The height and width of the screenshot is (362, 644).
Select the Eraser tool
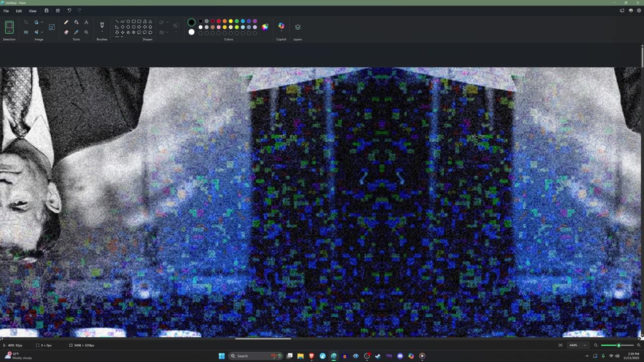[x=66, y=32]
